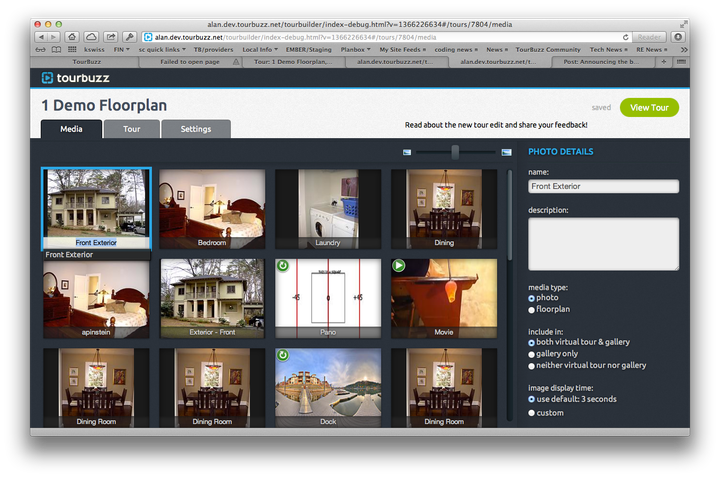This screenshot has height=478, width=720.
Task: Select use default: 3 seconds
Action: [x=531, y=399]
